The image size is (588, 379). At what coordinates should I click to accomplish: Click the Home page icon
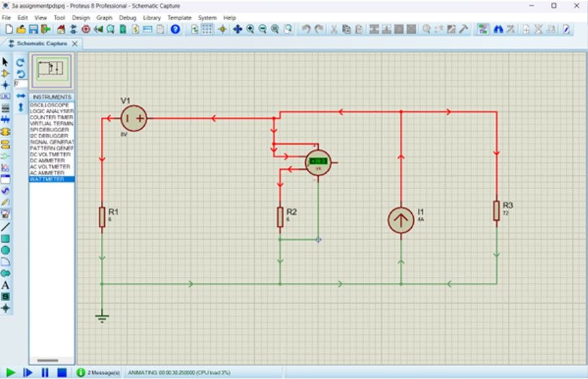pos(61,29)
